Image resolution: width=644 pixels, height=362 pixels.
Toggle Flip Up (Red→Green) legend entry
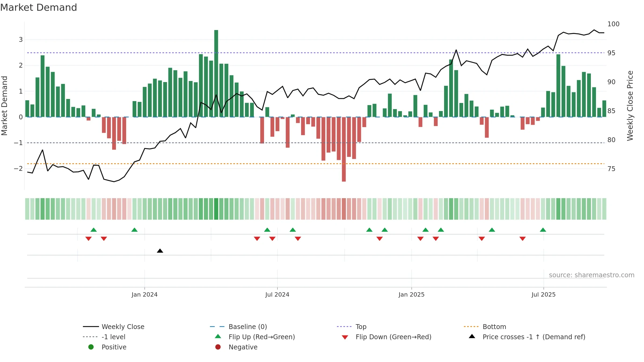tap(255, 337)
